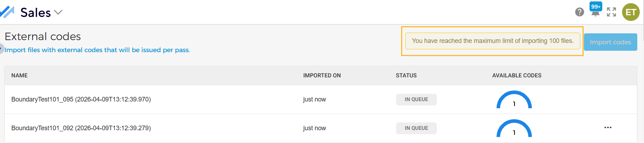Click the maximum limit warning message

tap(492, 41)
